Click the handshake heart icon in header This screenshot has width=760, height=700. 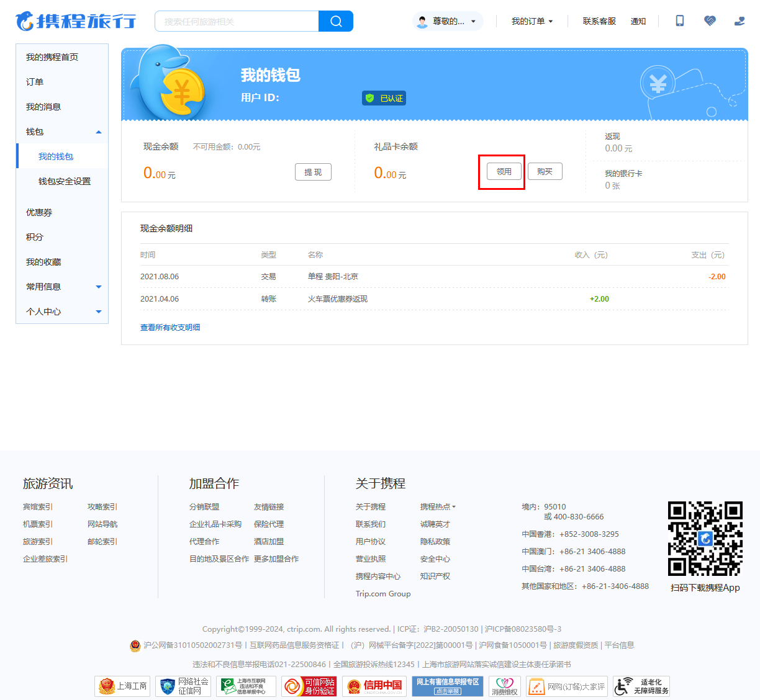pyautogui.click(x=710, y=21)
